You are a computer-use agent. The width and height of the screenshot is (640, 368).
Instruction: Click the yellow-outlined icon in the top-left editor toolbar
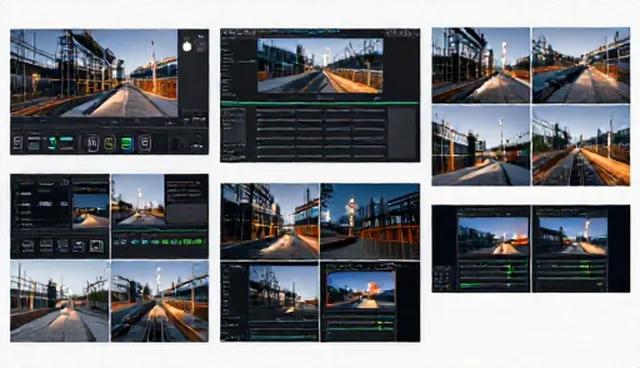109,143
